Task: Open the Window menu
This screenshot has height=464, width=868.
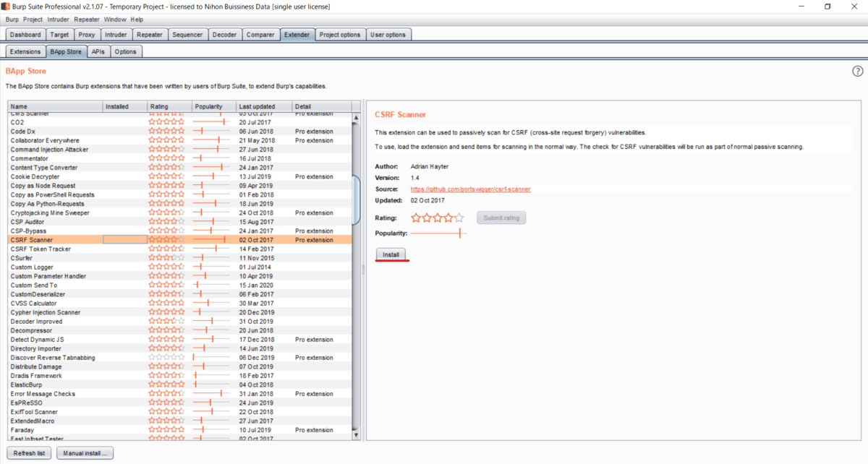Action: [x=114, y=20]
